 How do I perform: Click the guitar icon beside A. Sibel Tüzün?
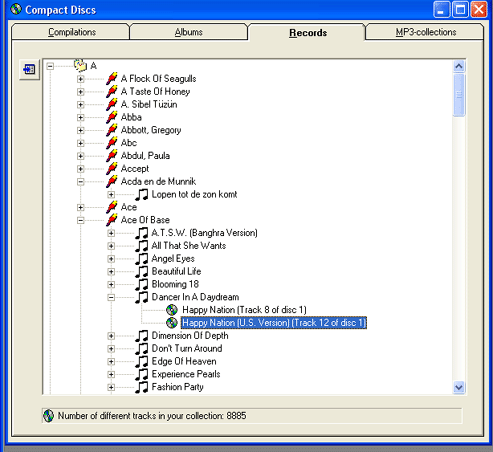112,104
